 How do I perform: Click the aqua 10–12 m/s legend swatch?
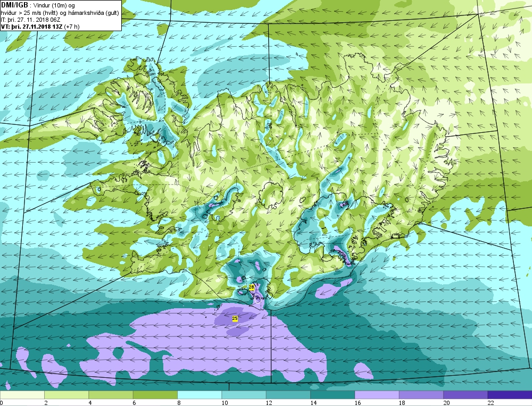(244, 395)
